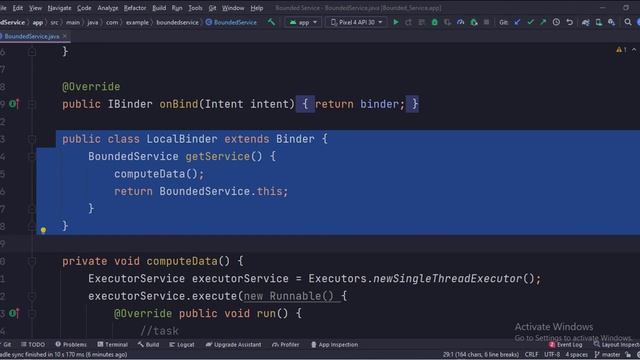Expand the collapsed onBind method fold marker

coord(32,104)
